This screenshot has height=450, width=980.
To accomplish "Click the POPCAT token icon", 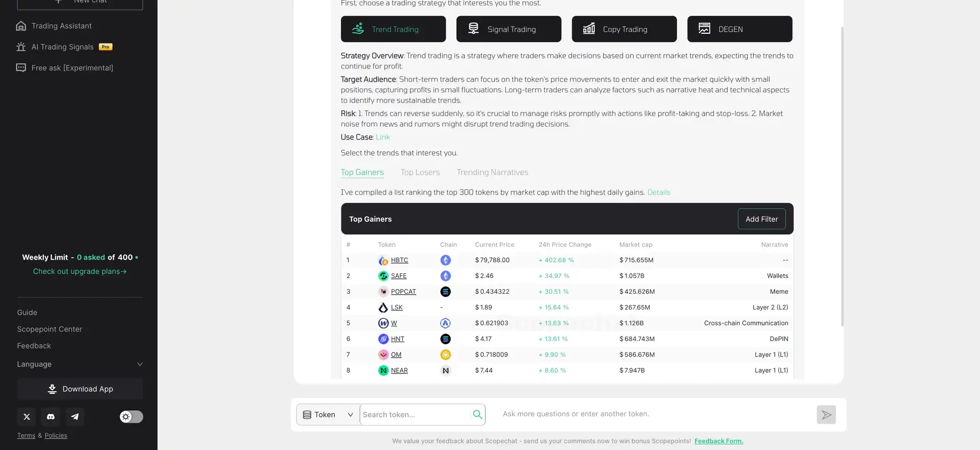I will 383,292.
